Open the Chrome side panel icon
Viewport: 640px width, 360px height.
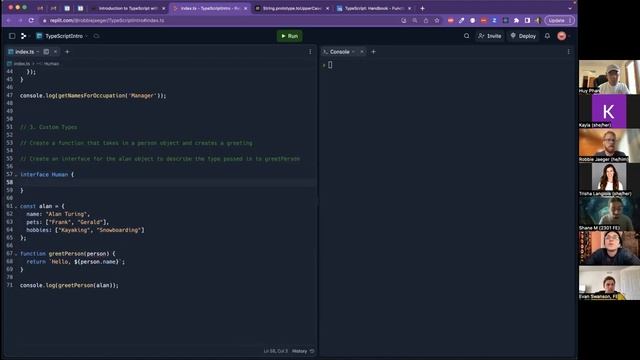click(527, 20)
